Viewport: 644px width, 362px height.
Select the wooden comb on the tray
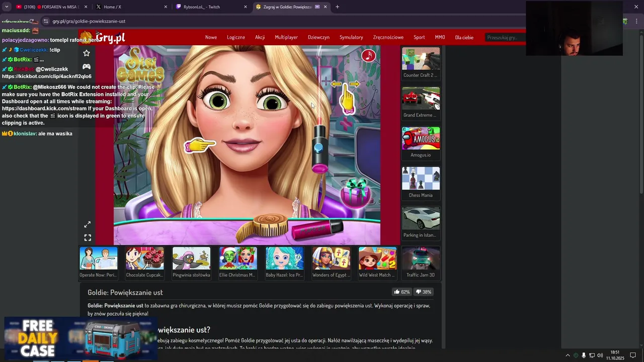pos(263,227)
